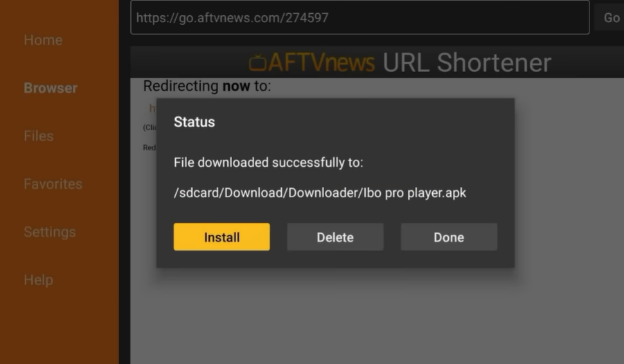Viewport: 624px width, 364px height.
Task: Click the Status dialog title
Action: tap(194, 122)
